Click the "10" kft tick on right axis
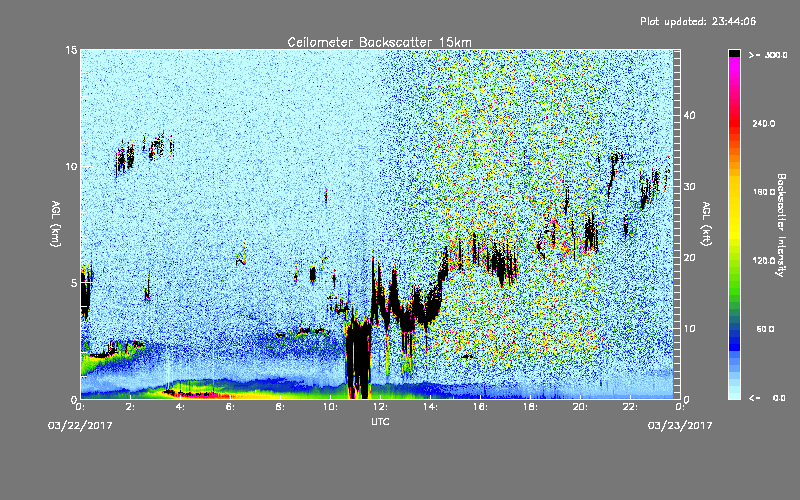 pyautogui.click(x=689, y=329)
